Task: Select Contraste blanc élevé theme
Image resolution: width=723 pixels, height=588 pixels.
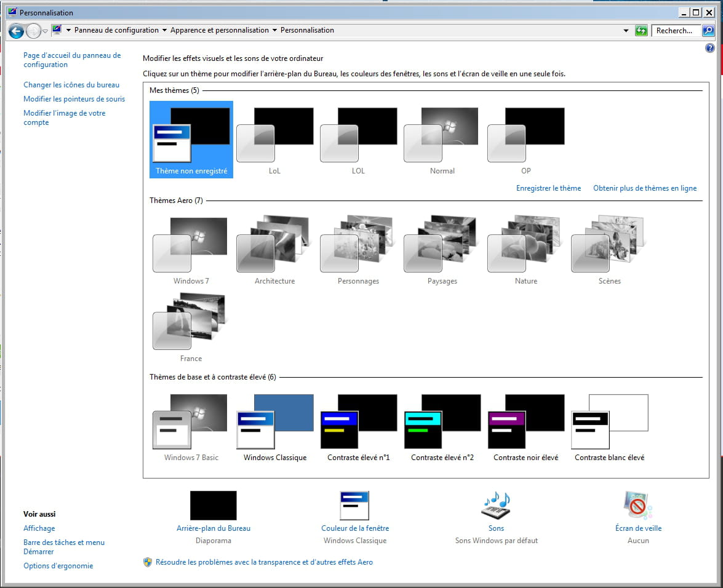Action: click(610, 427)
